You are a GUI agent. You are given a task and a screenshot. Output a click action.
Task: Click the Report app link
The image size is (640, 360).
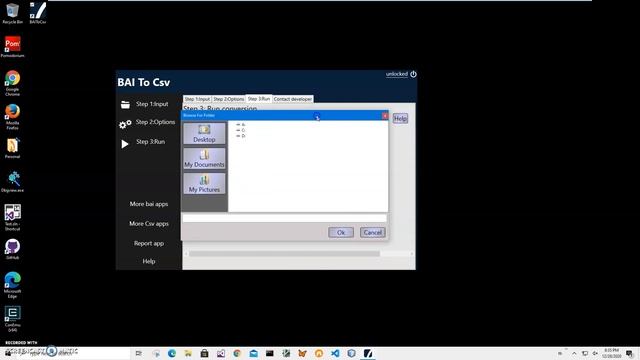point(149,243)
